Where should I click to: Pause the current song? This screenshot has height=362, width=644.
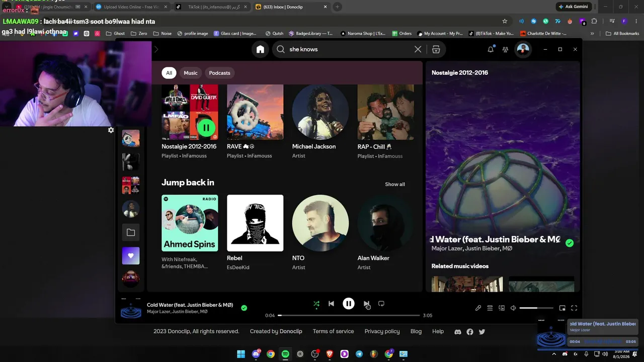pyautogui.click(x=349, y=304)
